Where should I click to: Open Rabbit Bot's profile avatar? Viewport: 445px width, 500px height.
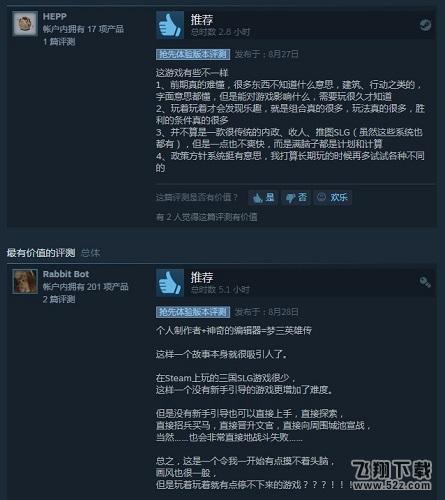25,282
